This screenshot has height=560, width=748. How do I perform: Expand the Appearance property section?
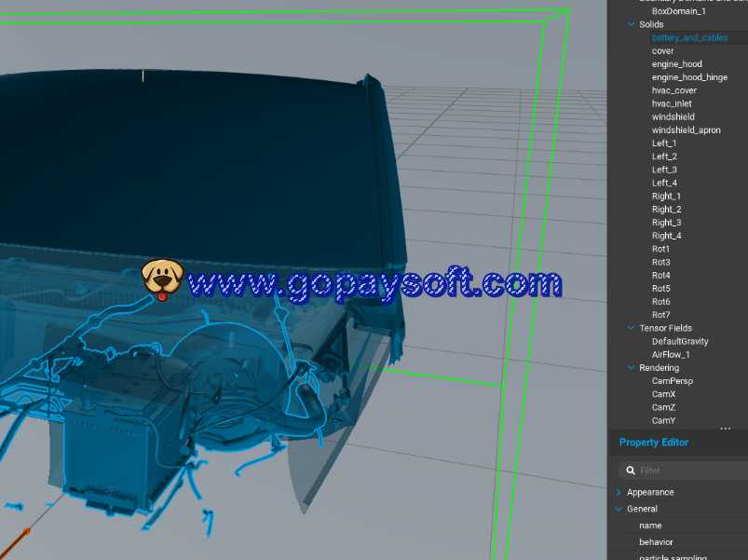click(x=619, y=492)
